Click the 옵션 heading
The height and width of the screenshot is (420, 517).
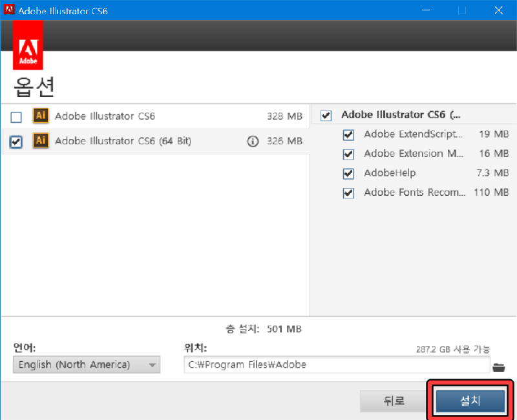coord(34,87)
